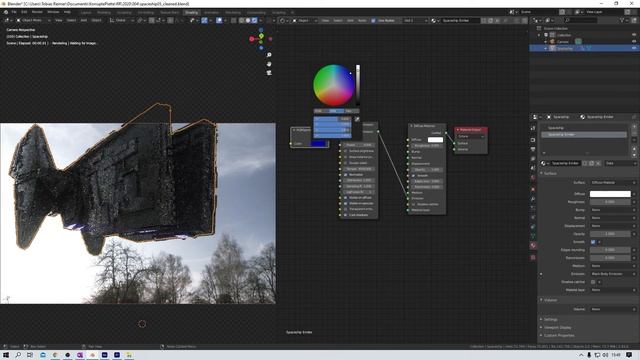640x360 pixels.
Task: Click the Blender logo icon in top menu bar
Action: [6, 12]
